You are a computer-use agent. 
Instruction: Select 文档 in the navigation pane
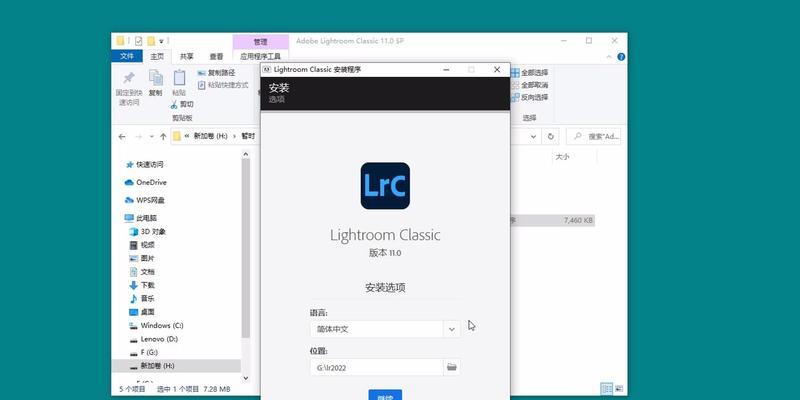click(x=147, y=272)
